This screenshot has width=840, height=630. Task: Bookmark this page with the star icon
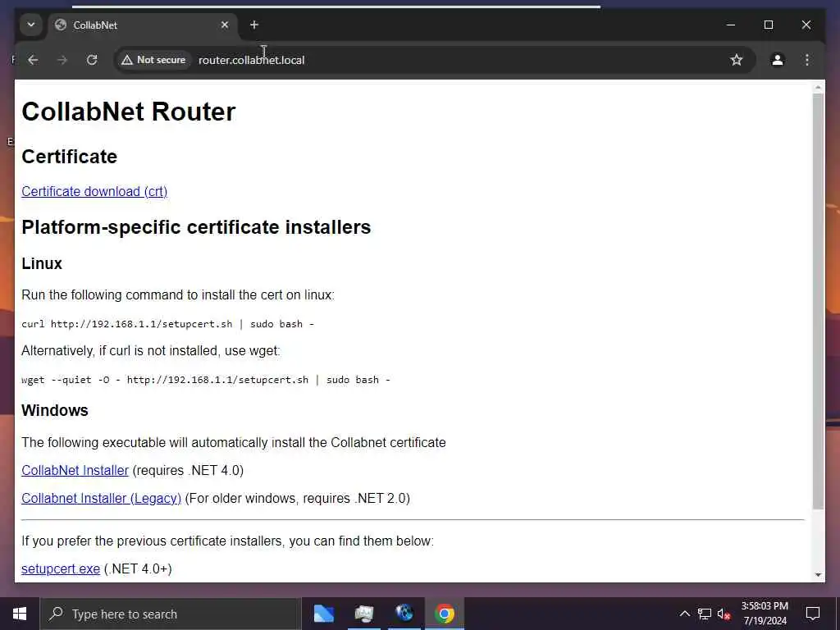pos(737,60)
